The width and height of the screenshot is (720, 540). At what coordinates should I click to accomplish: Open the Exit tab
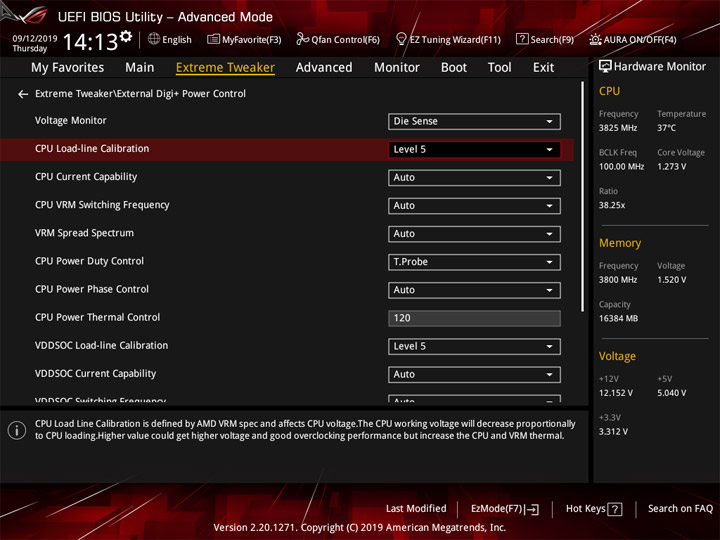(x=543, y=68)
